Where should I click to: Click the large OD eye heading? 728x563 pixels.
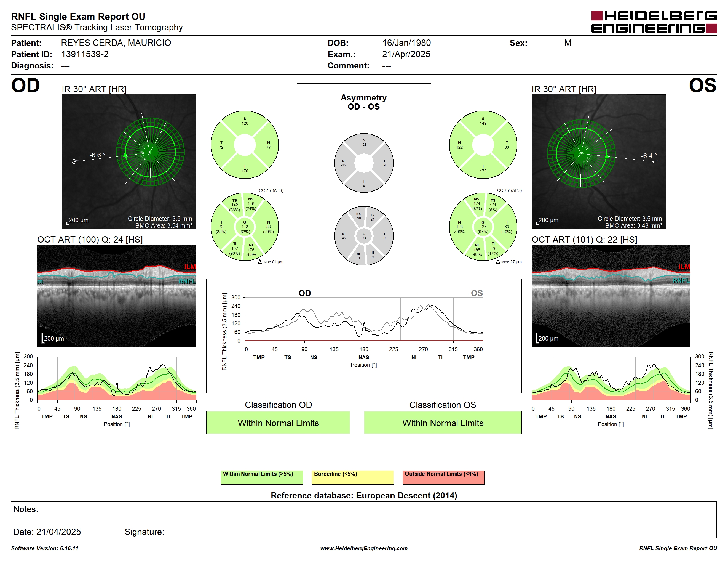coord(25,85)
